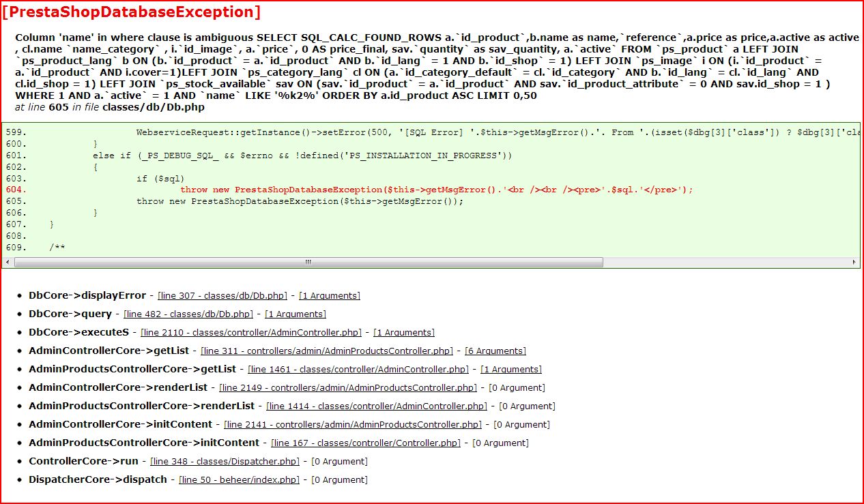Click code line 605 throw statement

pyautogui.click(x=300, y=201)
